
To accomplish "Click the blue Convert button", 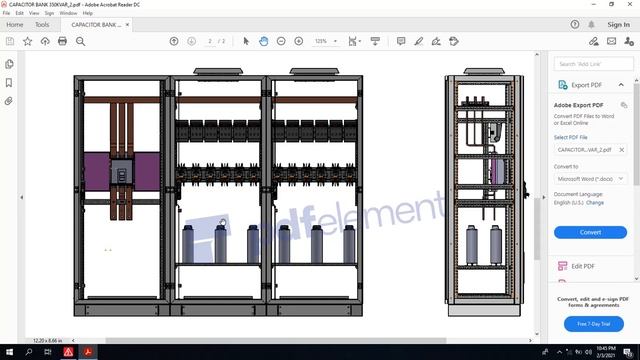I will [x=590, y=232].
